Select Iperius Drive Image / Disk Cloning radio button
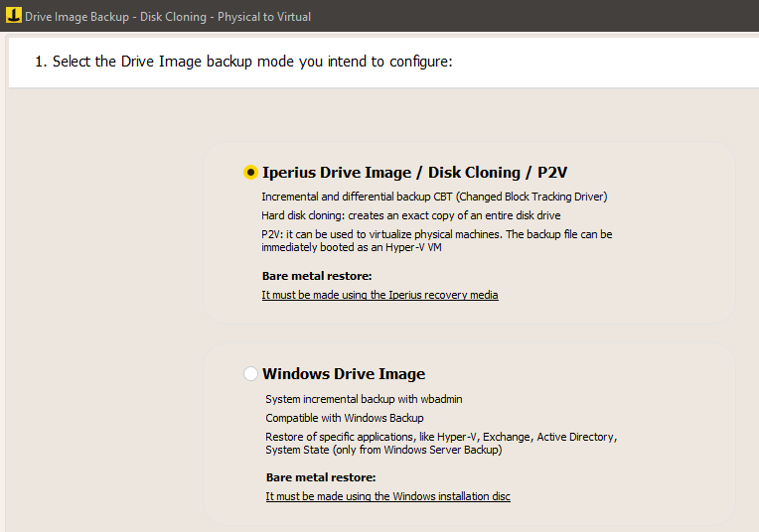The height and width of the screenshot is (532, 759). coord(250,172)
